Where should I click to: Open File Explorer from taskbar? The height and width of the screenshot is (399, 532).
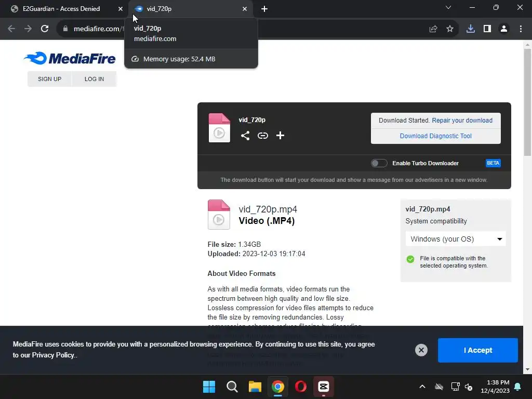click(255, 387)
